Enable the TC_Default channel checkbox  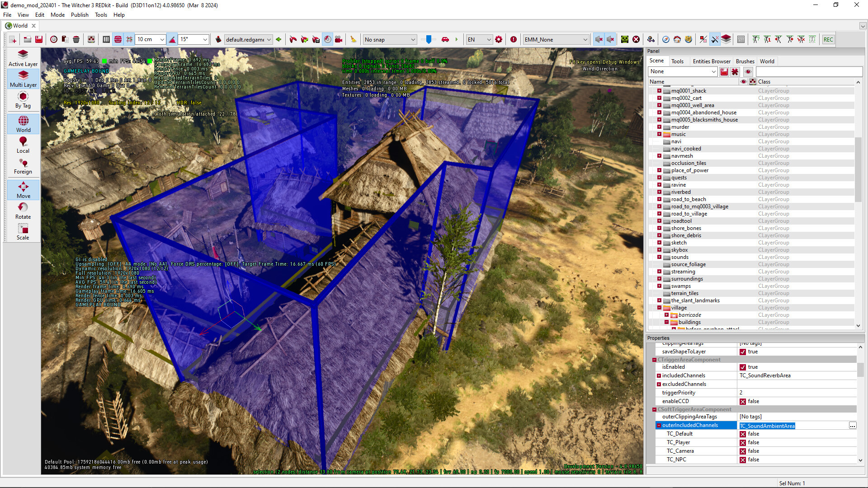[743, 434]
